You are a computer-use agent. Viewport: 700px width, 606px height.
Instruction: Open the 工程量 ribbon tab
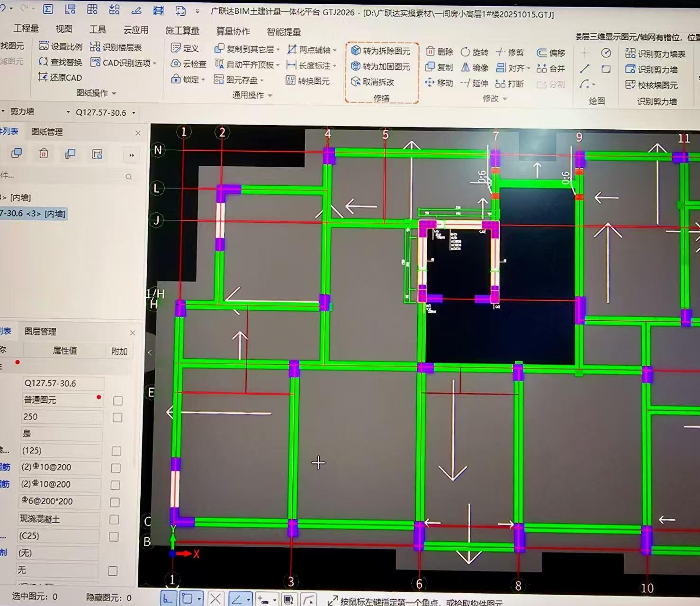click(26, 29)
